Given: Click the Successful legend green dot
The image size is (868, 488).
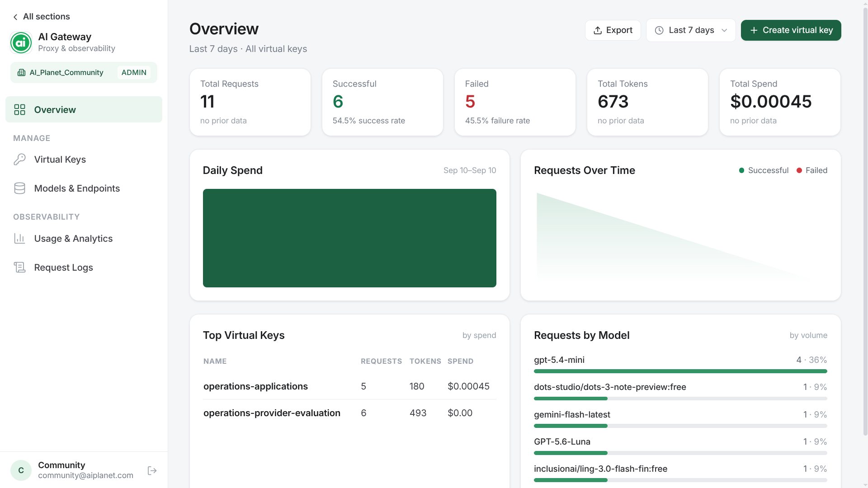Looking at the screenshot, I should coord(741,170).
